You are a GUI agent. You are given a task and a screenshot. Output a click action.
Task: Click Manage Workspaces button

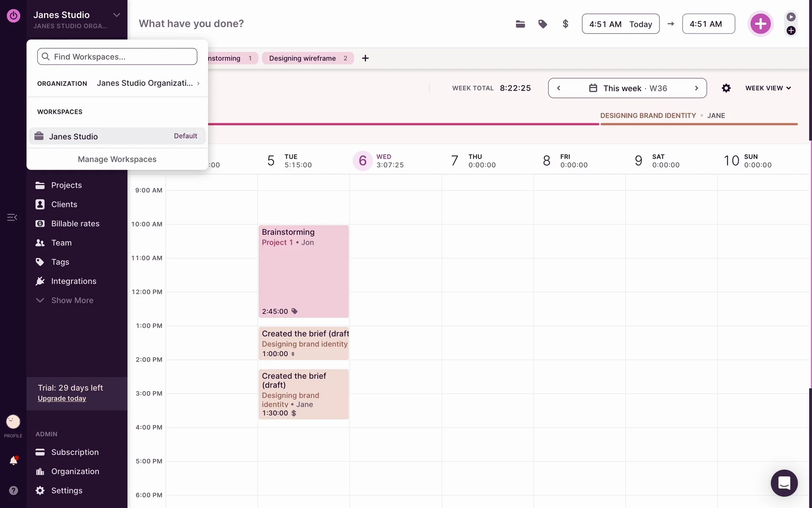[117, 159]
